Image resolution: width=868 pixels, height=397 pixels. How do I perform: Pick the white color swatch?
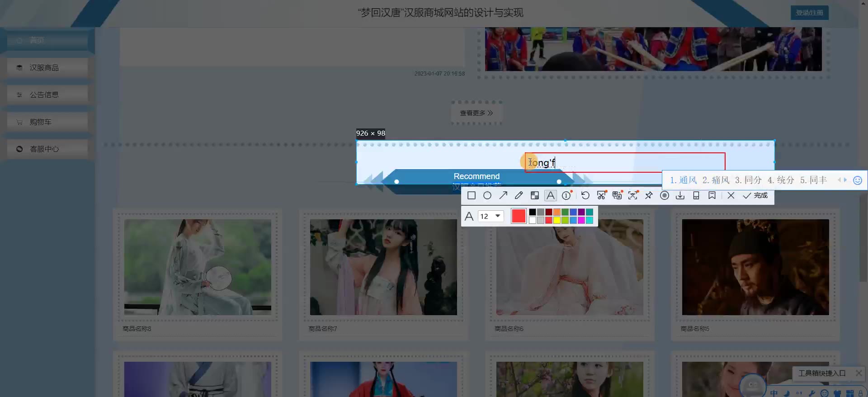(533, 220)
